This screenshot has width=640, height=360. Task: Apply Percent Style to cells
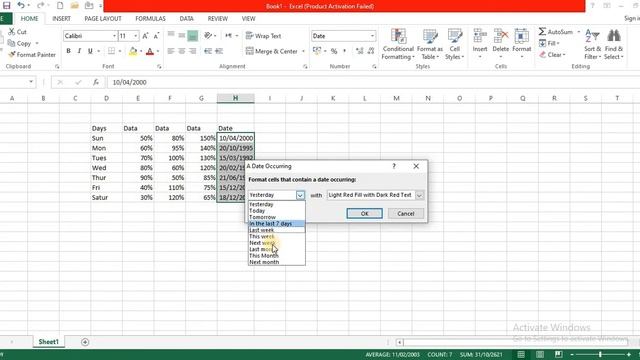click(x=334, y=51)
